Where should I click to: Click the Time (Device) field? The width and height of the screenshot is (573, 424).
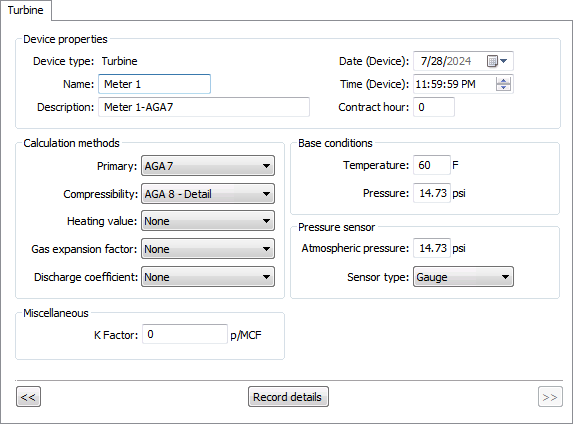point(463,84)
